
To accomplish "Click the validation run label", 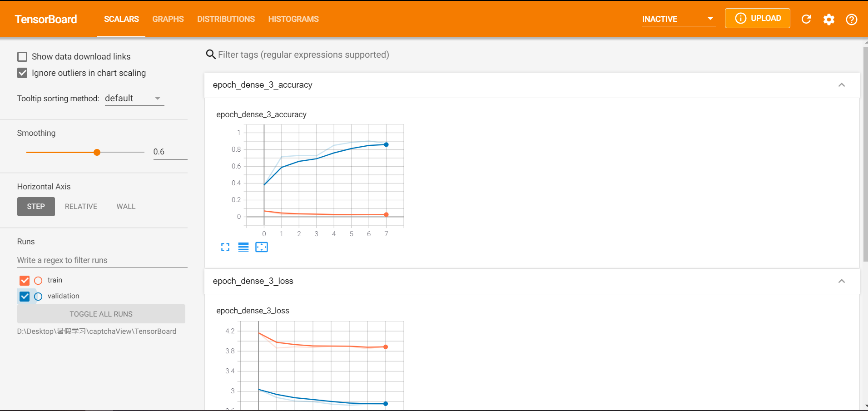I will point(64,296).
